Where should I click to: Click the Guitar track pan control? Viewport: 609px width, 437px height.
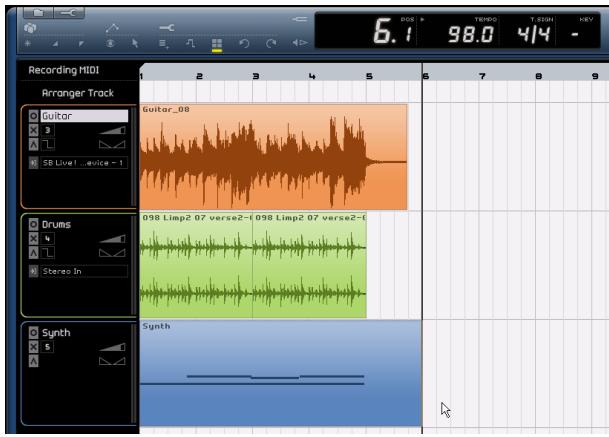[x=112, y=145]
